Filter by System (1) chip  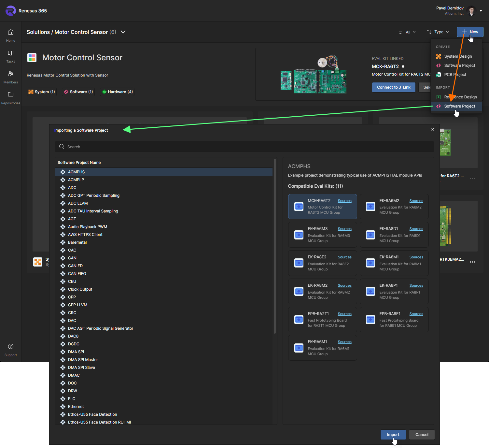(x=42, y=92)
